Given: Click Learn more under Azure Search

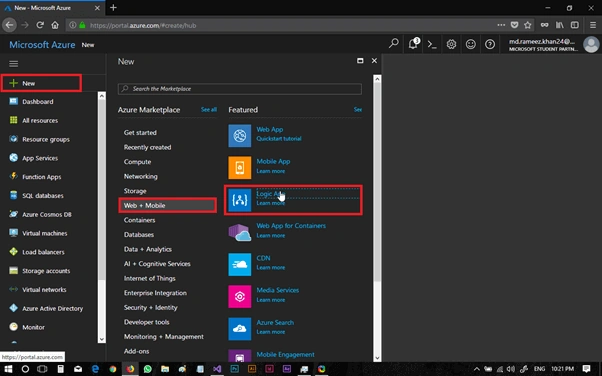Looking at the screenshot, I should coord(271,332).
